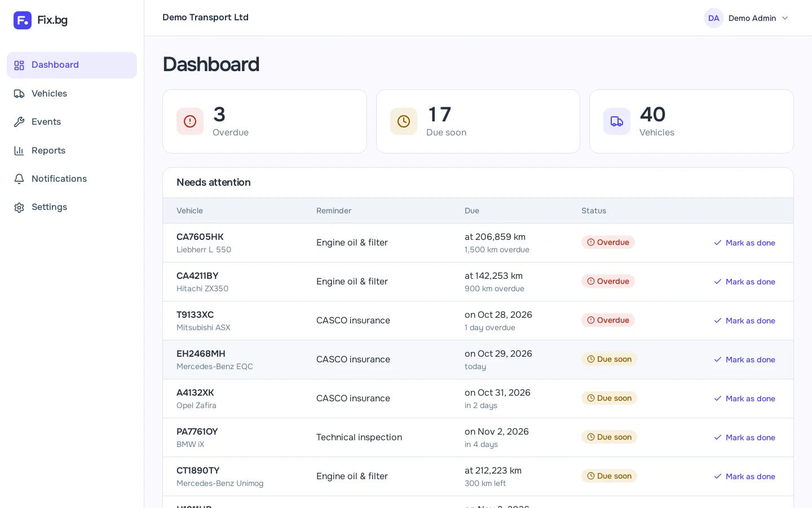Click the Fix.bg logo icon

click(23, 20)
